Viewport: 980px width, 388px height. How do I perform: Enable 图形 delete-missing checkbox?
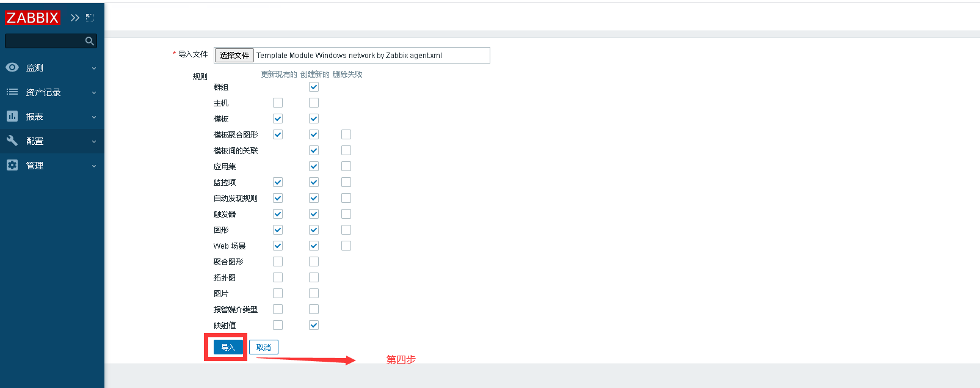coord(346,230)
